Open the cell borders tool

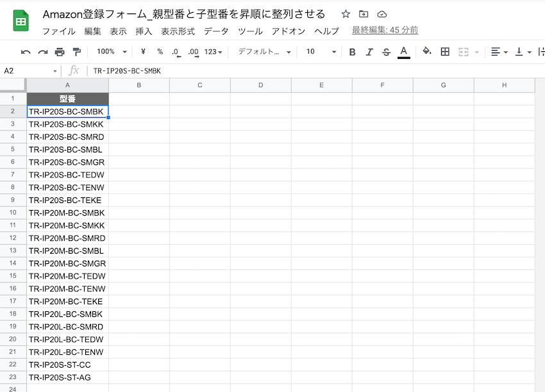[445, 52]
